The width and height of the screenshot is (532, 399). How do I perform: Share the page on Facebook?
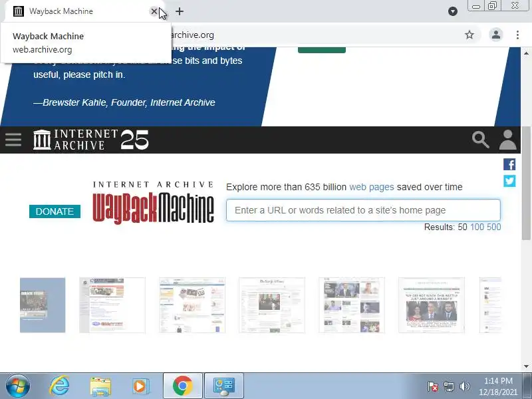point(509,164)
